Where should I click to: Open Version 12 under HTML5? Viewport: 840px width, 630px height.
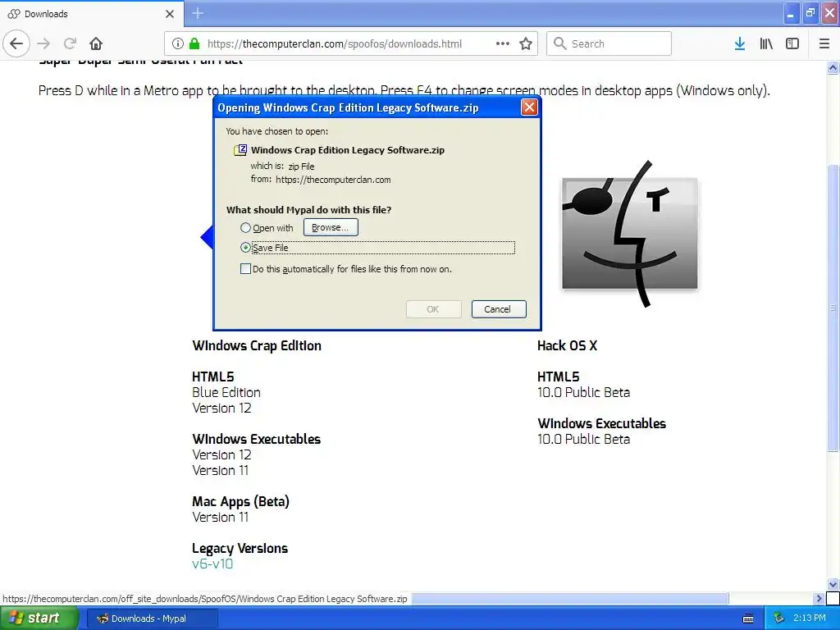coord(221,408)
